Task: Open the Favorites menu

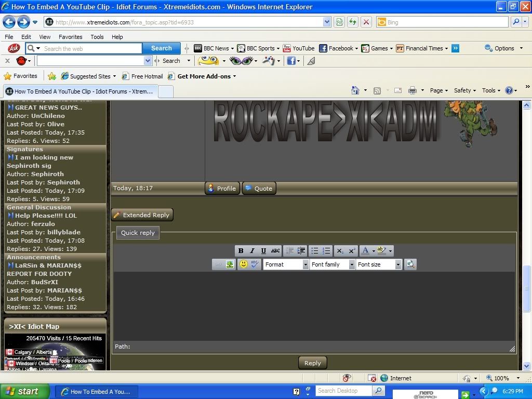Action: [70, 37]
